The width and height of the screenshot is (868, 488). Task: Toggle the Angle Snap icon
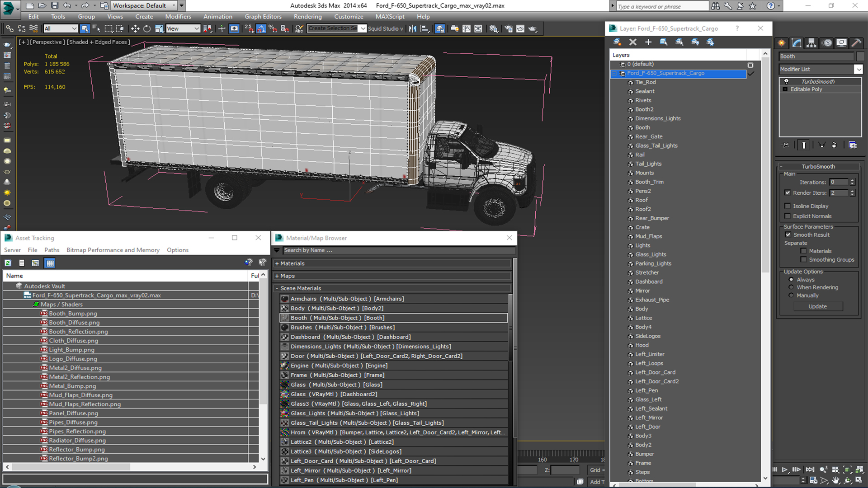tap(261, 28)
